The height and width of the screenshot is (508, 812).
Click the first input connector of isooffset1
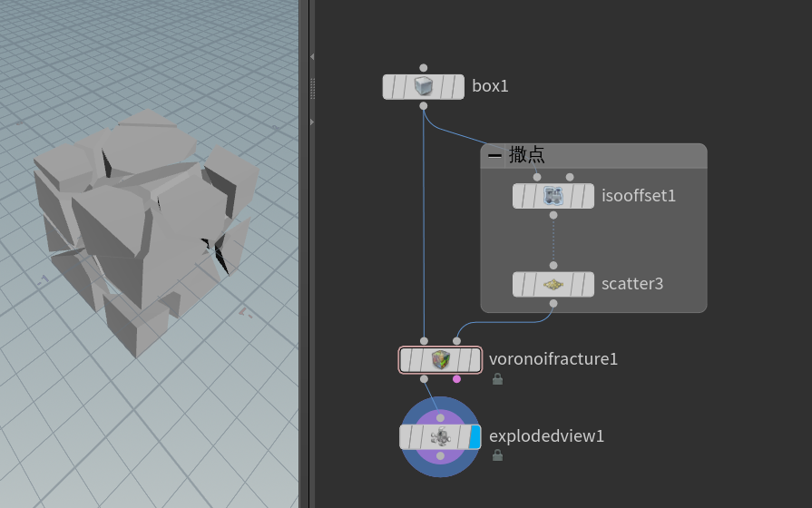(x=537, y=177)
